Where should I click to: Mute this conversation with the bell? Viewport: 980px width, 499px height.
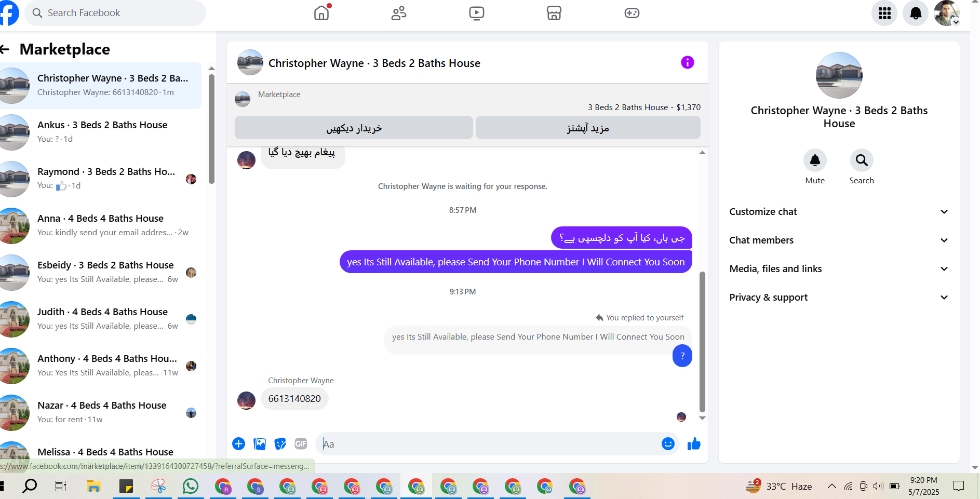[x=815, y=160]
